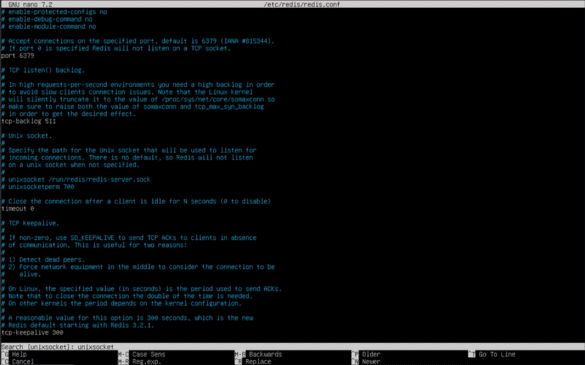Toggle Reg.exp. search option
Screen dimensions: 585x365
tap(140, 361)
